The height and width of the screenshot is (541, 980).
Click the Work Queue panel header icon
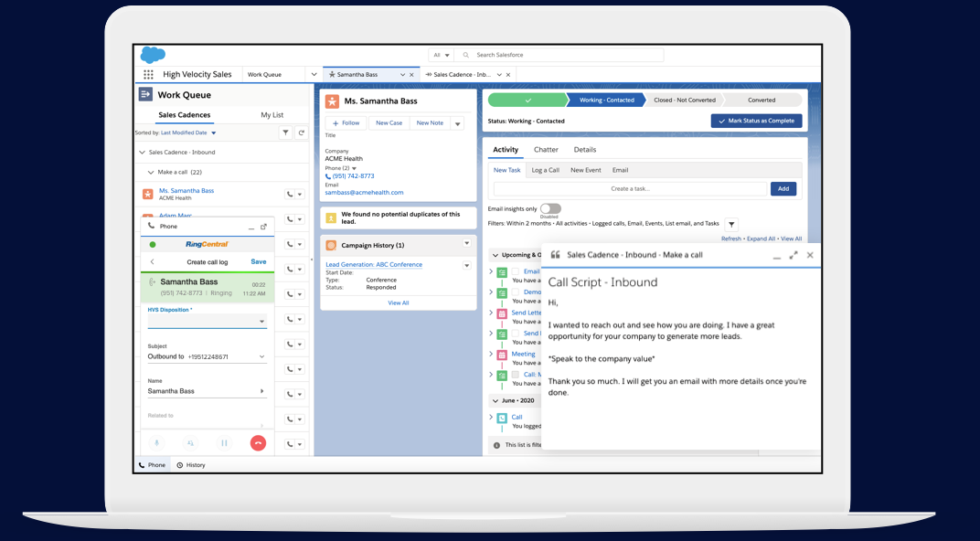point(145,94)
